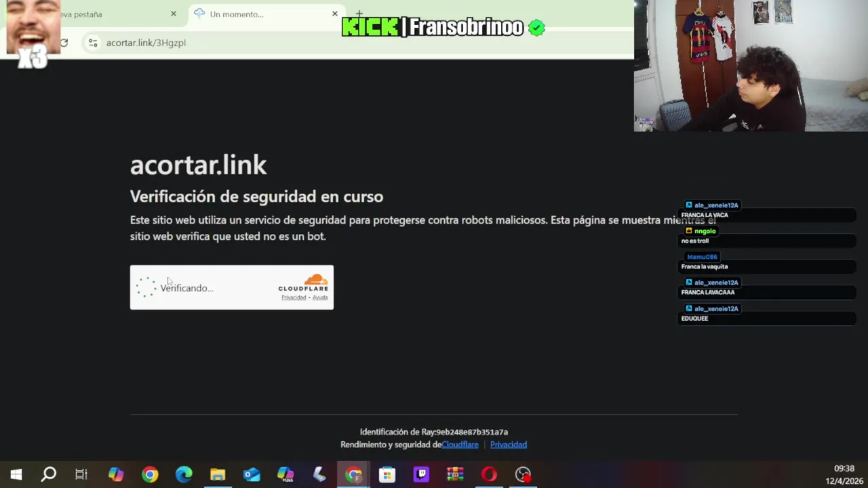Screen dimensions: 868x488
Task: Click chat message 'Franca la vaquita'
Action: 705,266
